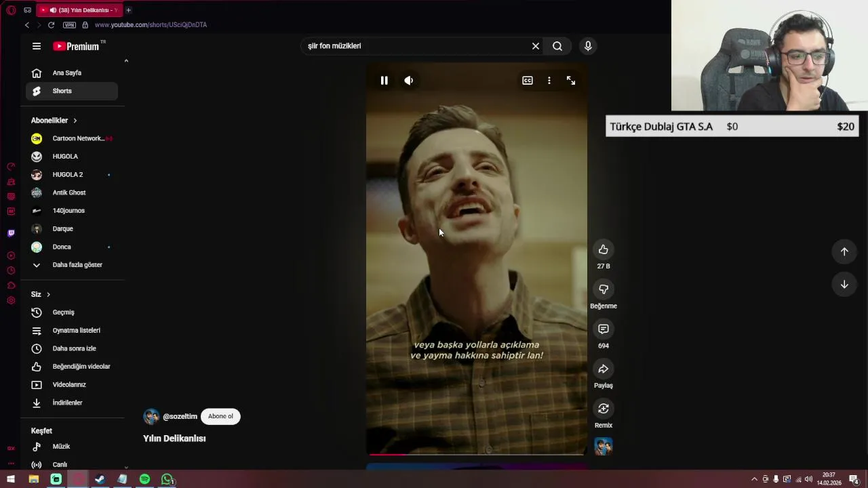Viewport: 868px width, 488px height.
Task: Go to the next Short with the down arrow
Action: tap(844, 285)
